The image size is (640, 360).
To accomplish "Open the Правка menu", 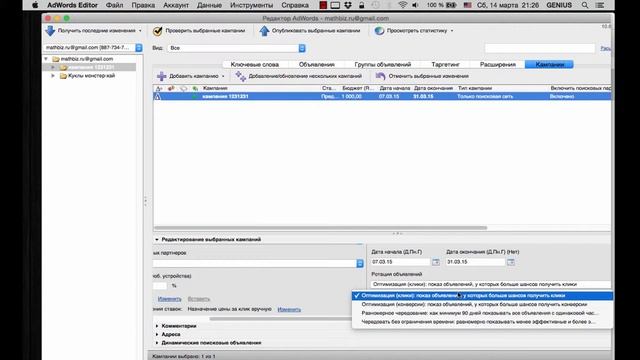I will coord(143,5).
